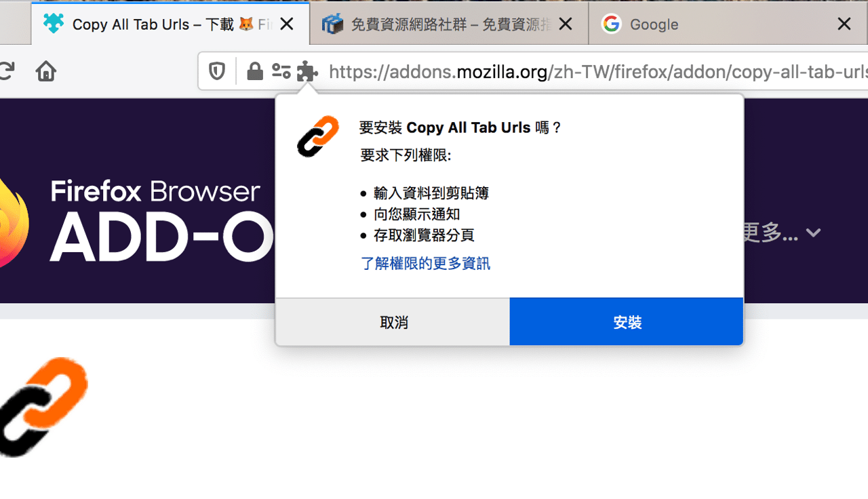Expand the 更多... chevron dropdown

click(812, 233)
